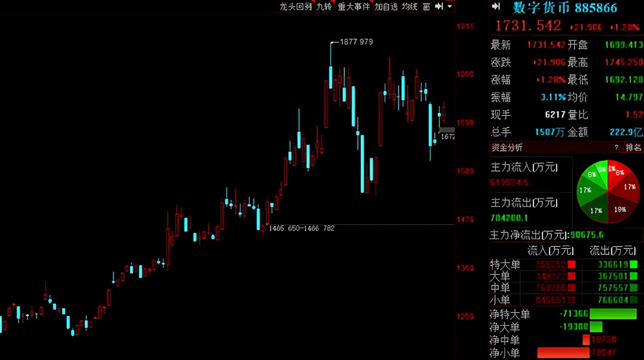Viewport: 644px width, 360px height.
Task: Open the 排名 ranking view
Action: click(633, 148)
